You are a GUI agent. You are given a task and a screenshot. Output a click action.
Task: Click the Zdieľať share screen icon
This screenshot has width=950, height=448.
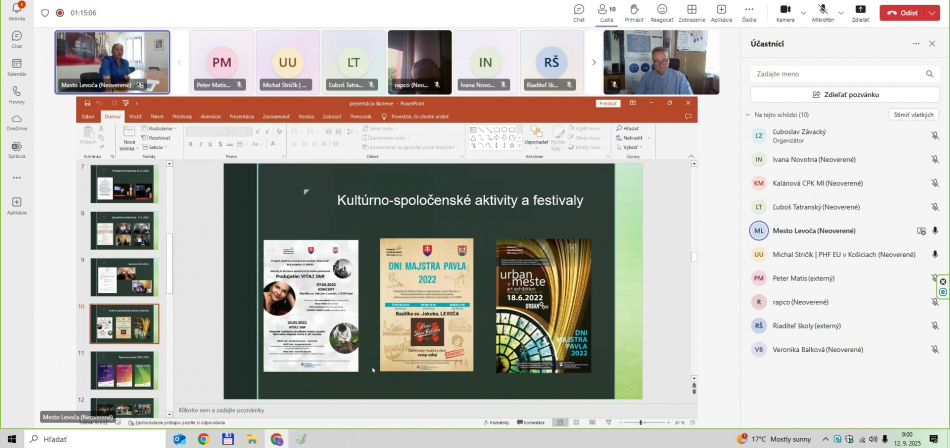[860, 11]
